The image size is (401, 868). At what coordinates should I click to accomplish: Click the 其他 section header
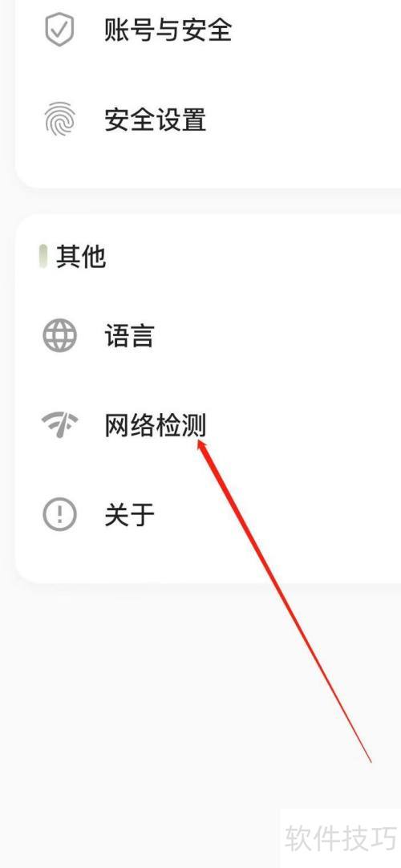[x=81, y=257]
